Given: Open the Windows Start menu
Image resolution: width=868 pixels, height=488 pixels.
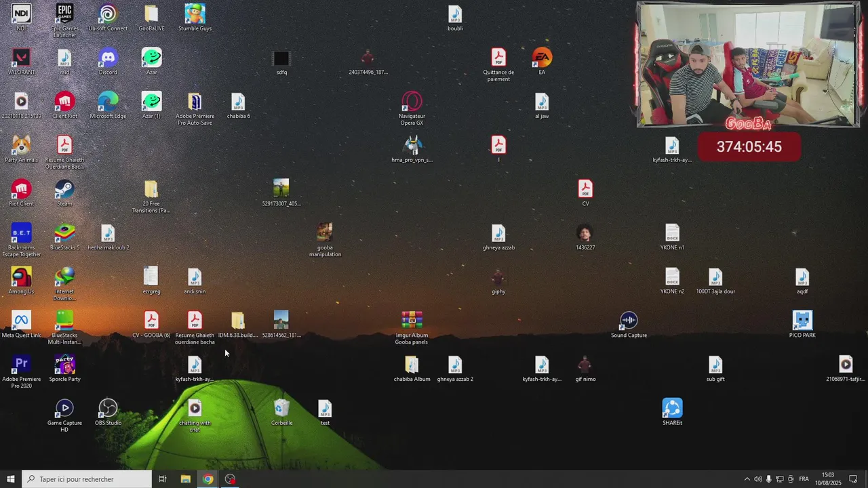Looking at the screenshot, I should pos(11,479).
